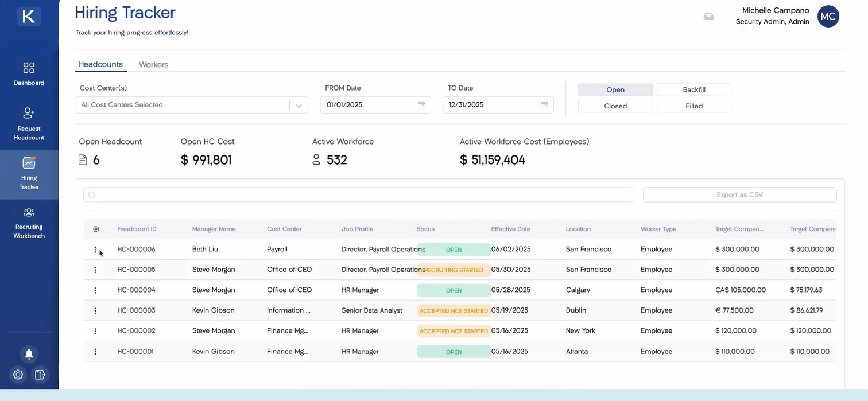Switch to the Workers tab
868x401 pixels.
point(153,64)
